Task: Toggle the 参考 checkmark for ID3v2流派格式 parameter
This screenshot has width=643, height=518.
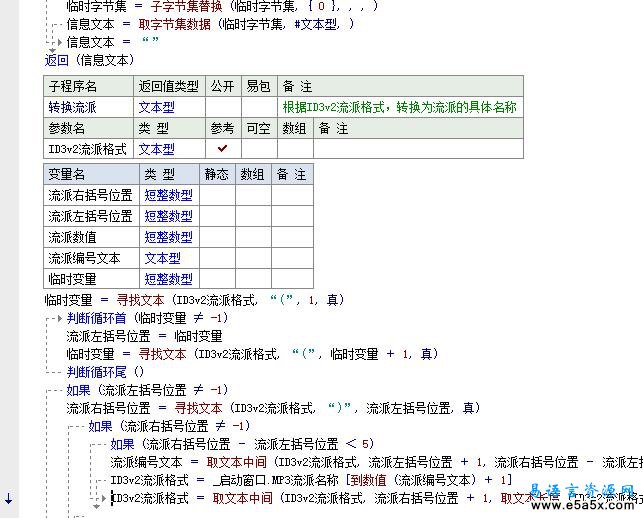Action: [x=223, y=148]
